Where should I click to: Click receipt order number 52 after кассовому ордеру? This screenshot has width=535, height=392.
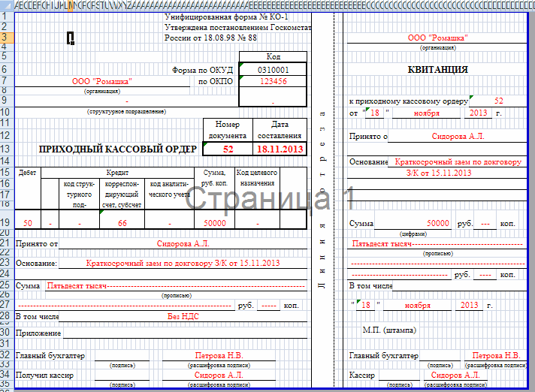coord(498,101)
